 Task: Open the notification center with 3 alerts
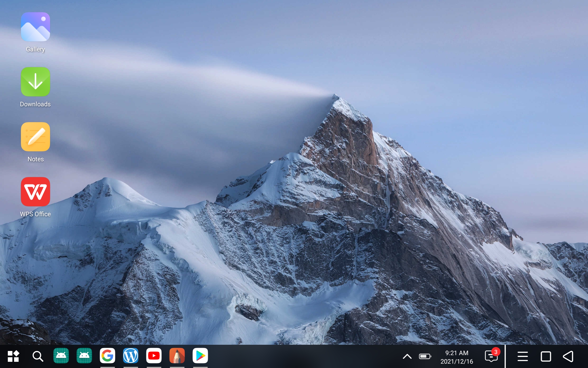coord(491,356)
